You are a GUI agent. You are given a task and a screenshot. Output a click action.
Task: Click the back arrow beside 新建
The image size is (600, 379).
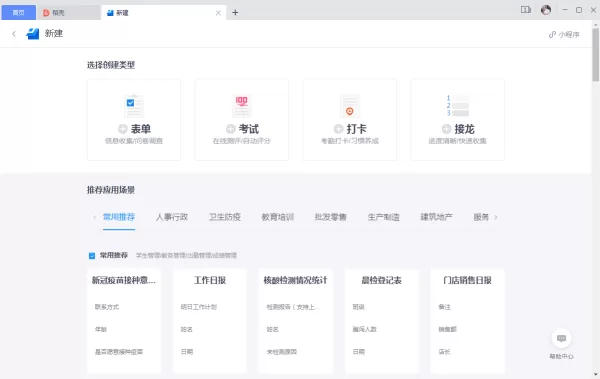(14, 34)
